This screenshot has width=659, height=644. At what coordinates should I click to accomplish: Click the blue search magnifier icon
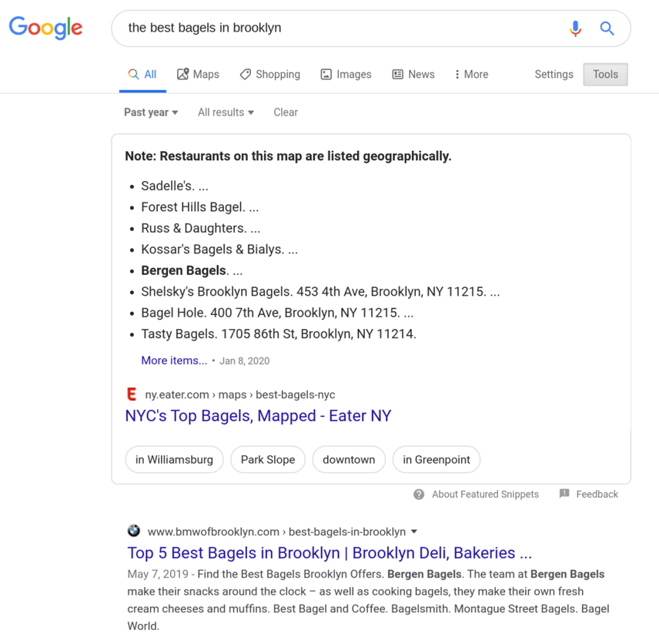pos(607,28)
